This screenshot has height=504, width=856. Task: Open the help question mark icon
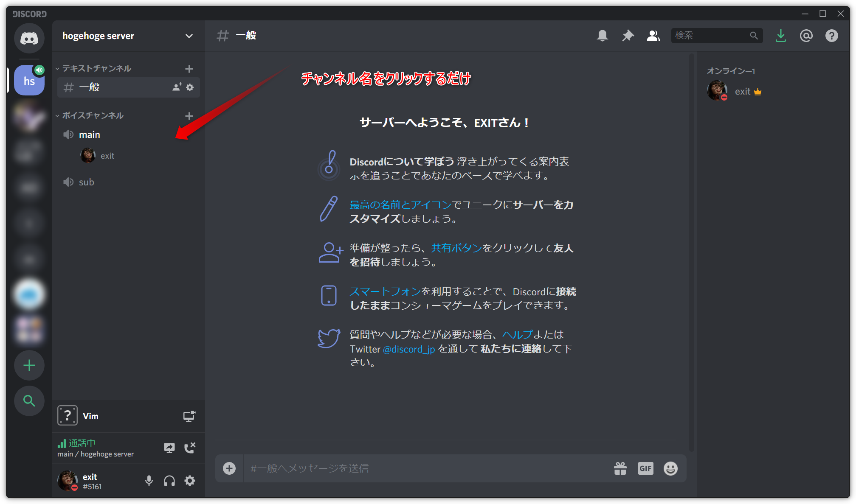click(831, 36)
